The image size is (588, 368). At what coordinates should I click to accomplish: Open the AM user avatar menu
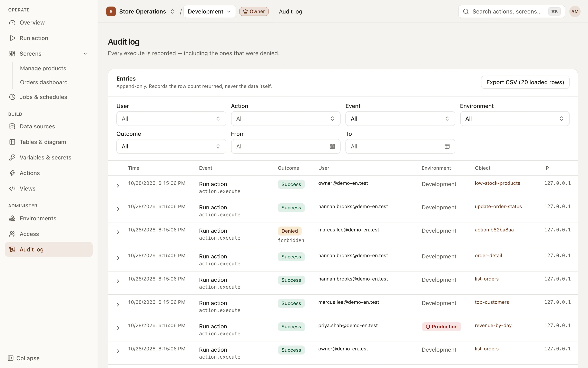coord(575,11)
